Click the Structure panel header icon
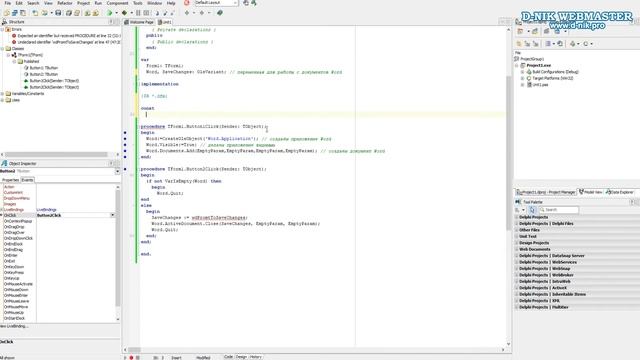Viewport: 640px width, 360px height. (x=4, y=22)
